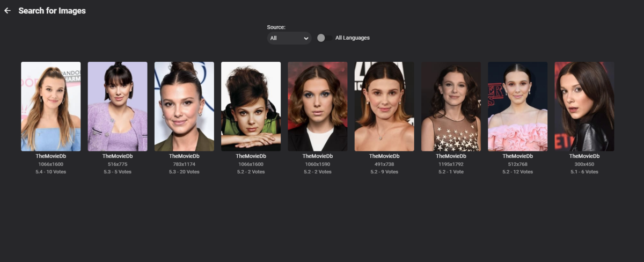The image size is (644, 262).
Task: Click the '512x768' resolution text
Action: 517,164
